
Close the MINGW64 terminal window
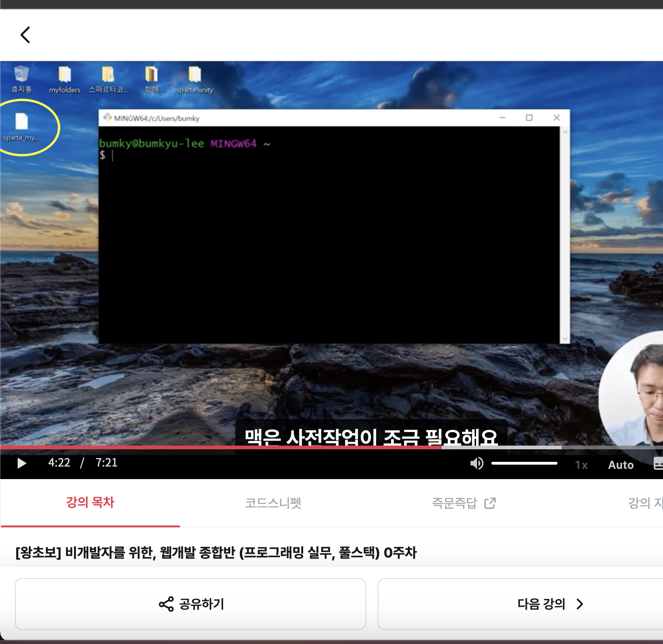[x=557, y=118]
